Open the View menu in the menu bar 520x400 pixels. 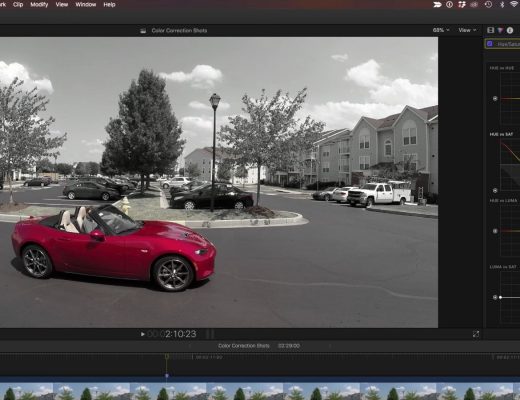62,4
